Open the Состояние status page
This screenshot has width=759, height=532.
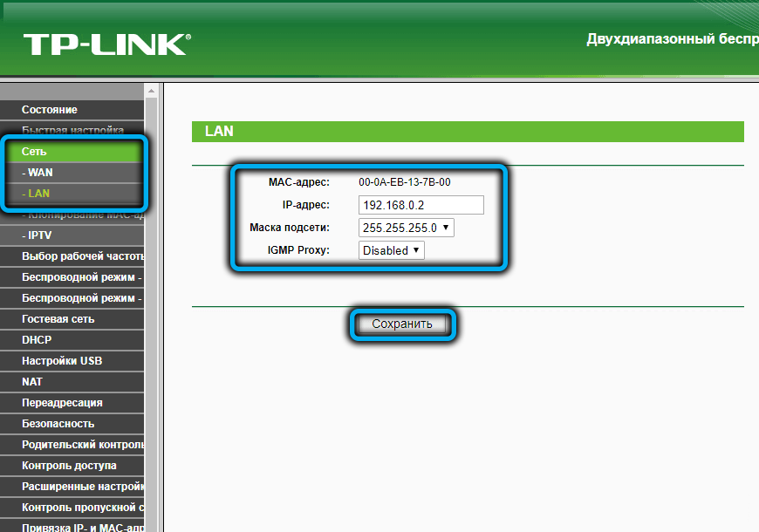(x=50, y=110)
